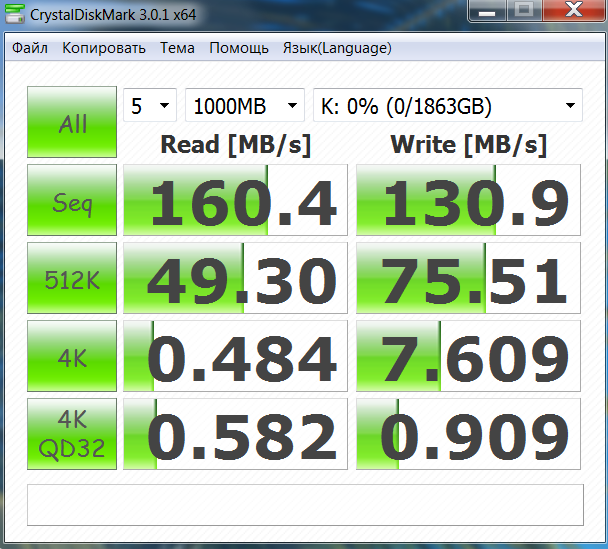Click the empty comment field at bottom
The width and height of the screenshot is (608, 549).
tap(305, 505)
